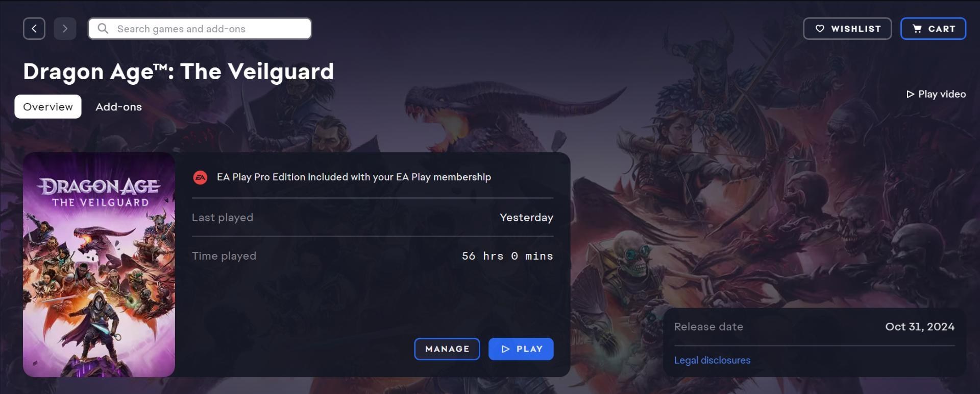Open the Legal disclosures link
Image resolution: width=980 pixels, height=394 pixels.
coord(712,360)
